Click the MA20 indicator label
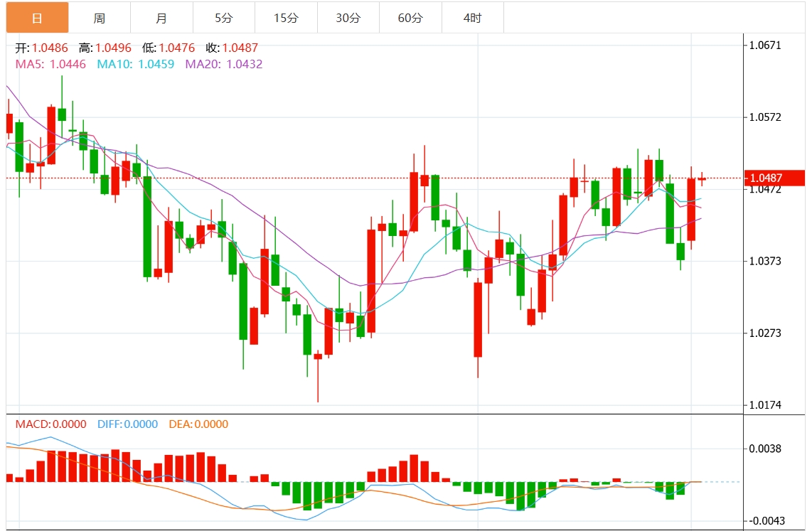 pyautogui.click(x=224, y=64)
